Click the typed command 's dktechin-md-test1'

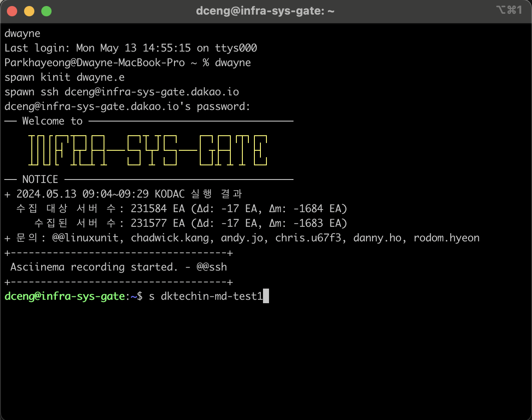206,296
